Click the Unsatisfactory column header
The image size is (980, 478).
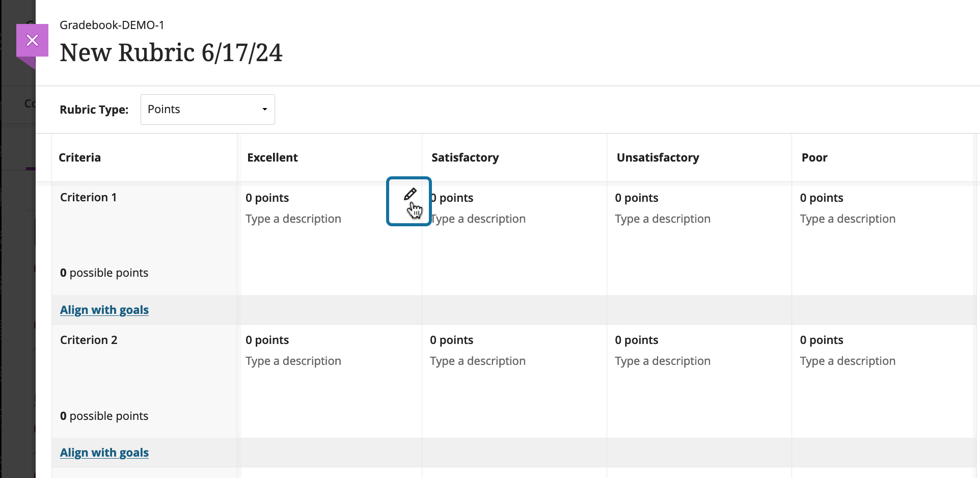(x=658, y=158)
